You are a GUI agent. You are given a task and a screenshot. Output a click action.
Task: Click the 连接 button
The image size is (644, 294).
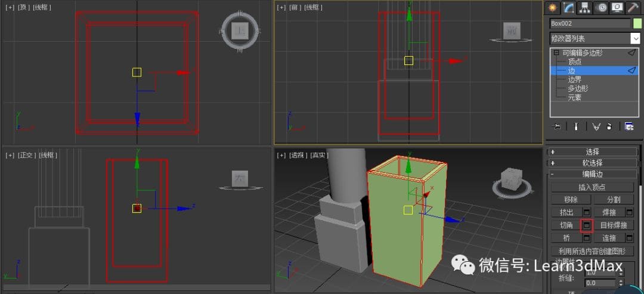609,238
